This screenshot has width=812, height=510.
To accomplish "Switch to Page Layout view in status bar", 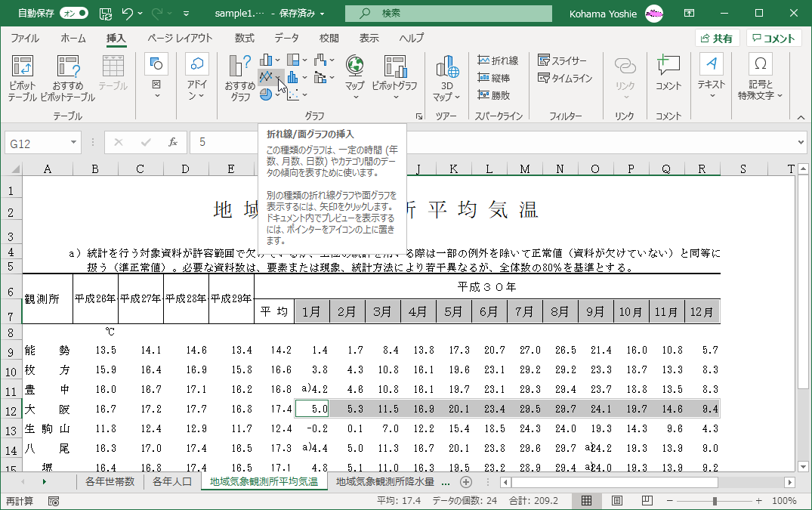I will 616,501.
